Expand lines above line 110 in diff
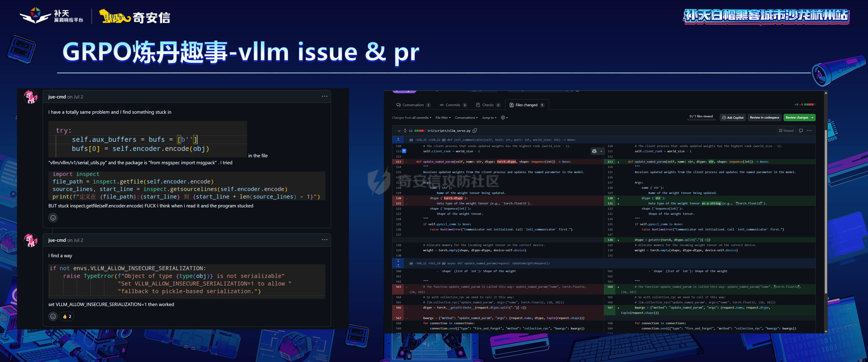The width and height of the screenshot is (868, 362). 398,140
